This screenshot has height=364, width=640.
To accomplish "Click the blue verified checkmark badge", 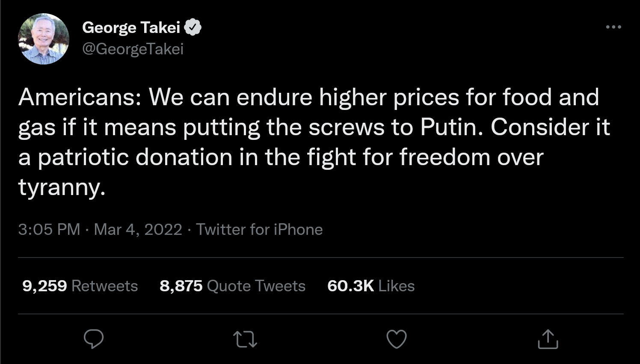I will coord(193,27).
